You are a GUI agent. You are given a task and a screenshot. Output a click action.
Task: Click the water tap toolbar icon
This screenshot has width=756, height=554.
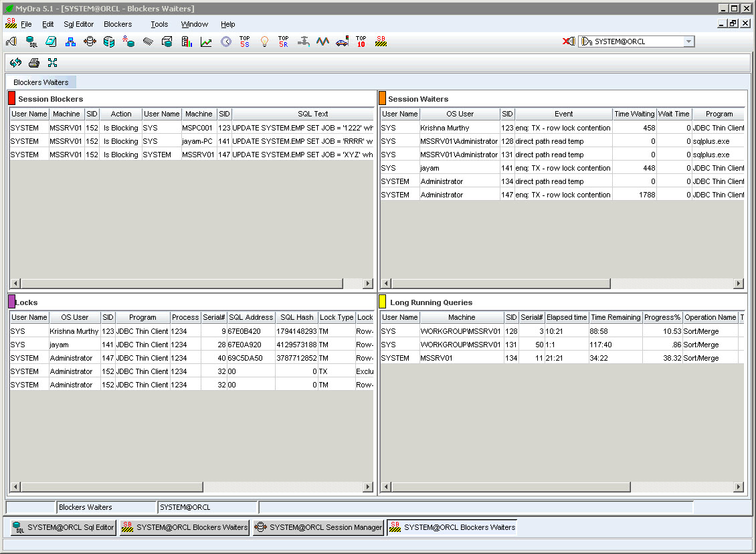pos(303,41)
